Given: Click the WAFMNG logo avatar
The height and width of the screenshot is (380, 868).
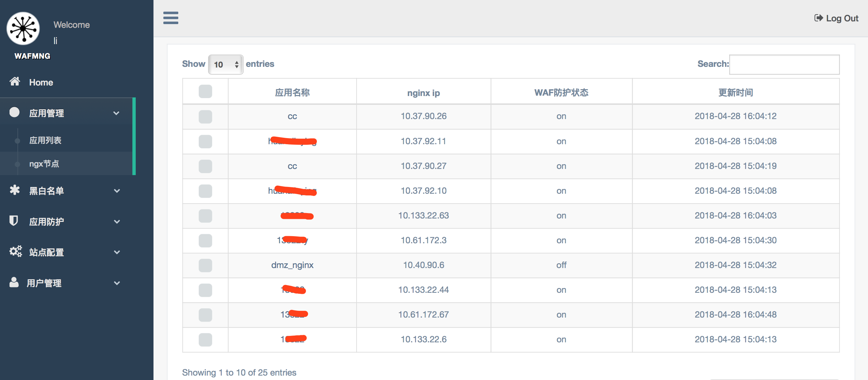Looking at the screenshot, I should (23, 28).
